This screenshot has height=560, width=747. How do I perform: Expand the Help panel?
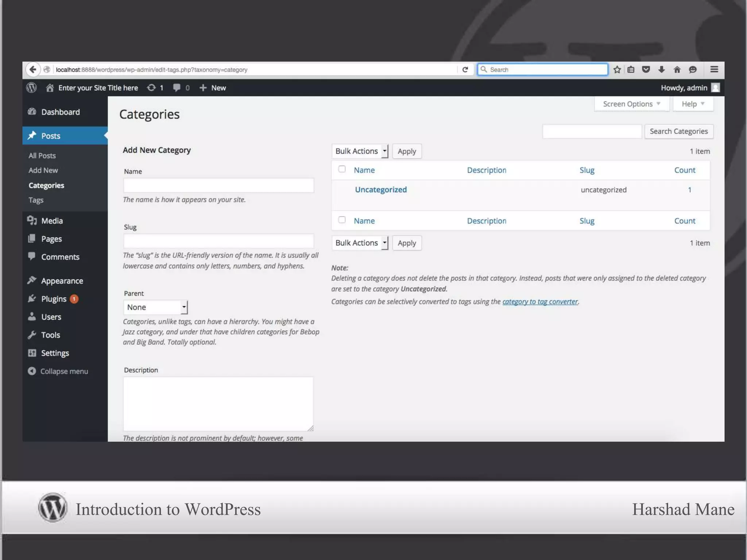coord(693,104)
